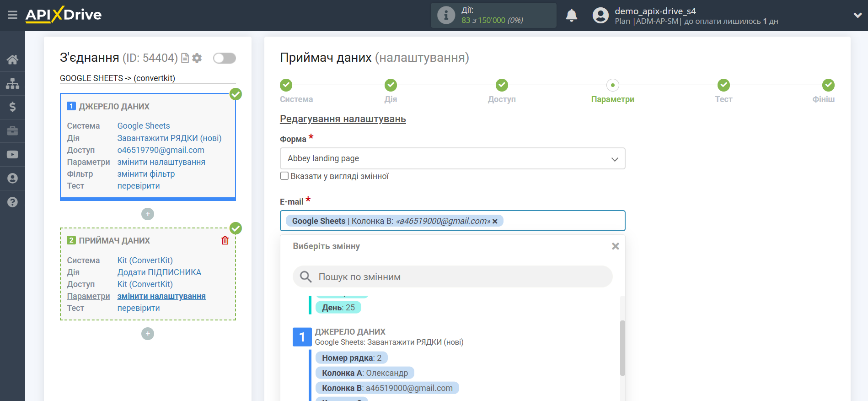
Task: Click the 'Редагування налаштувань' heading
Action: click(343, 119)
